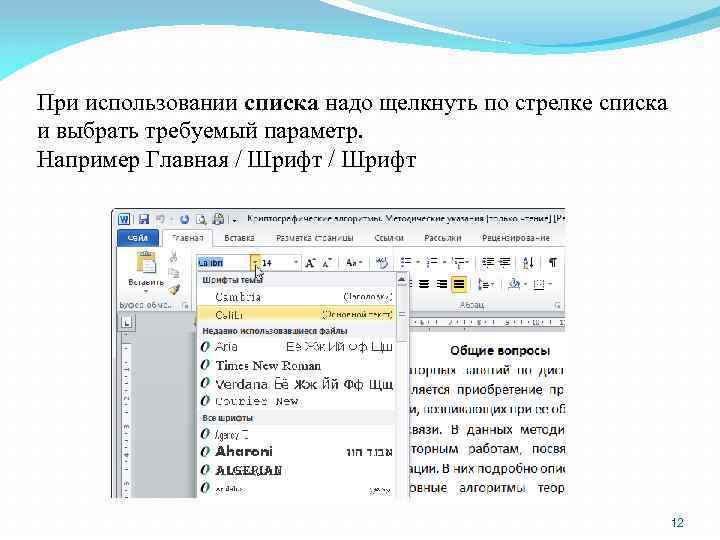720x540 pixels.
Task: Click the Save icon in quick access toolbar
Action: click(144, 219)
